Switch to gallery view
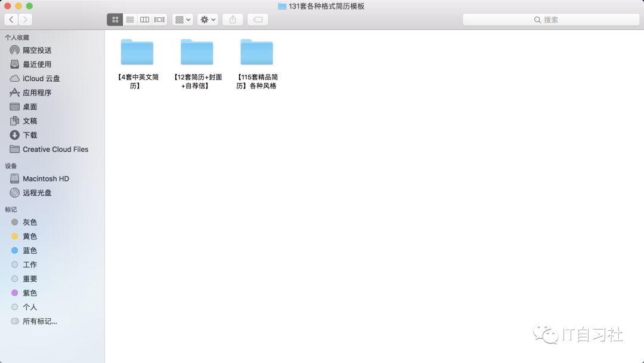Screen dimensions: 644x363 [159, 19]
